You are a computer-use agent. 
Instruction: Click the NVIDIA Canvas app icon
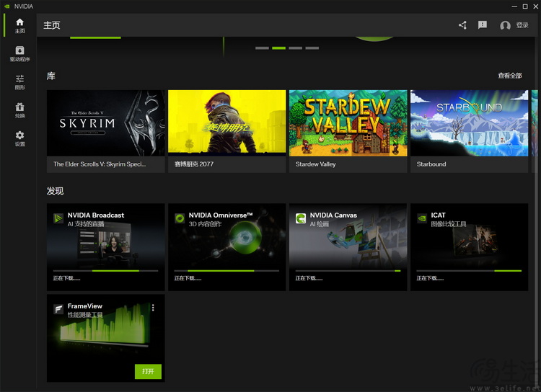coord(301,218)
